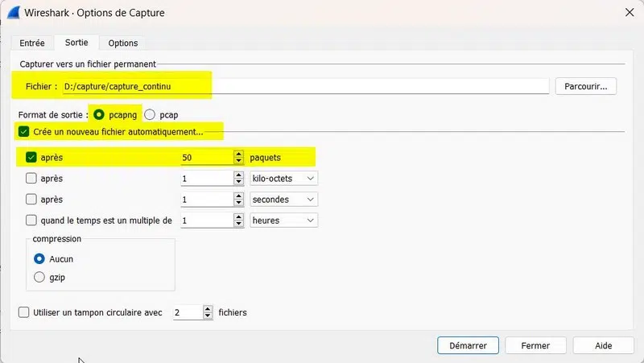Switch to the Entrée tab

coord(32,43)
